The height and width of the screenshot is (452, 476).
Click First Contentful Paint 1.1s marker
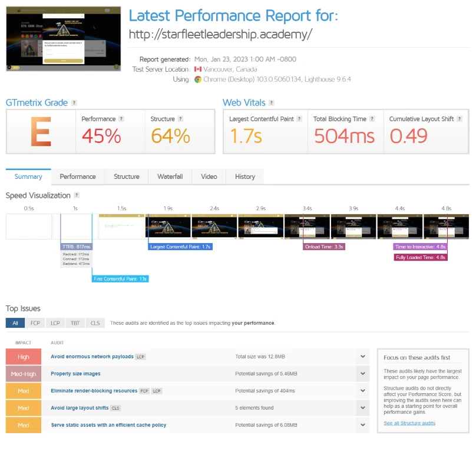point(120,279)
